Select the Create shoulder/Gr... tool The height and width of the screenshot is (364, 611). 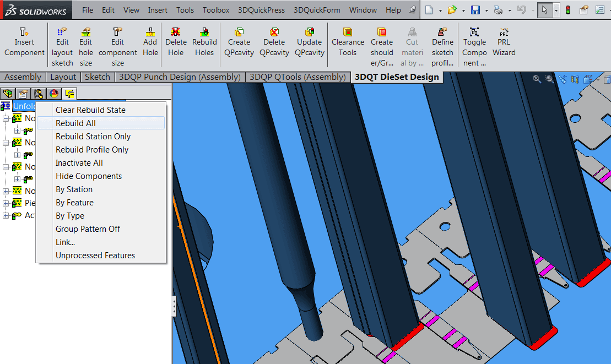coord(382,47)
